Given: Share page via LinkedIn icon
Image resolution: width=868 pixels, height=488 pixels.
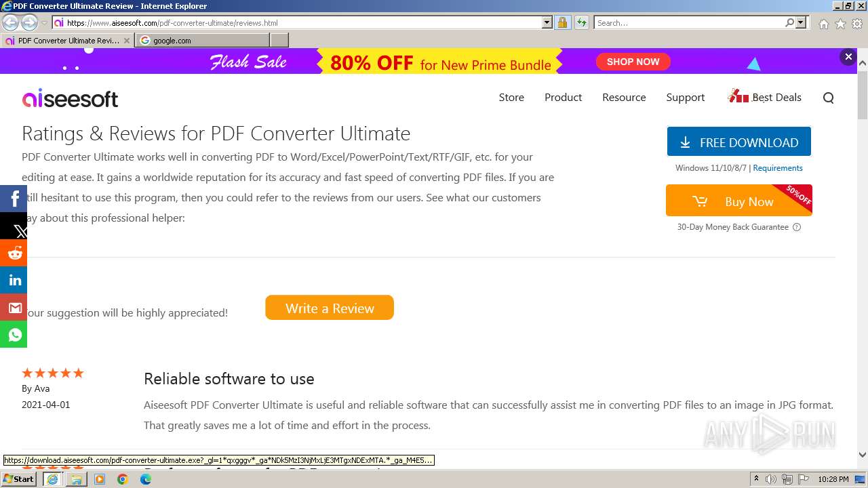Looking at the screenshot, I should (x=14, y=280).
